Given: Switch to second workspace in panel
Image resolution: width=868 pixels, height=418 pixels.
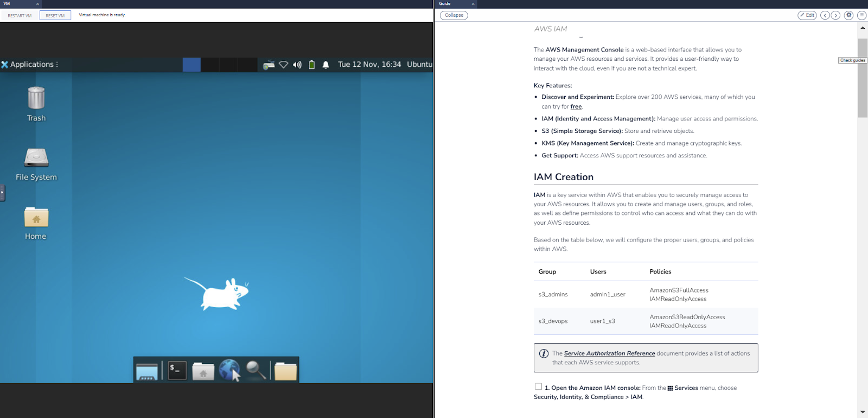Looking at the screenshot, I should 210,65.
